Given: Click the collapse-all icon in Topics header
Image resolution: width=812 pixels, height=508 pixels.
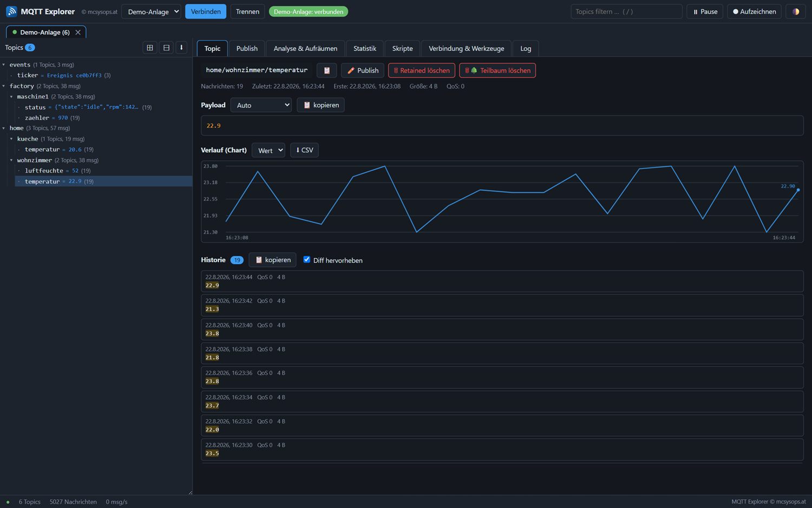Looking at the screenshot, I should click(166, 48).
